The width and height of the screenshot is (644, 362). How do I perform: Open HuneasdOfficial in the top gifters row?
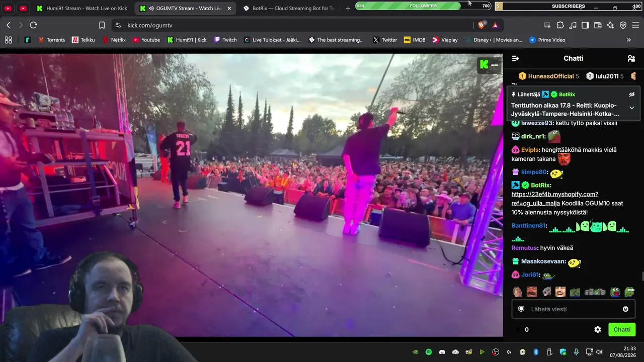click(550, 76)
